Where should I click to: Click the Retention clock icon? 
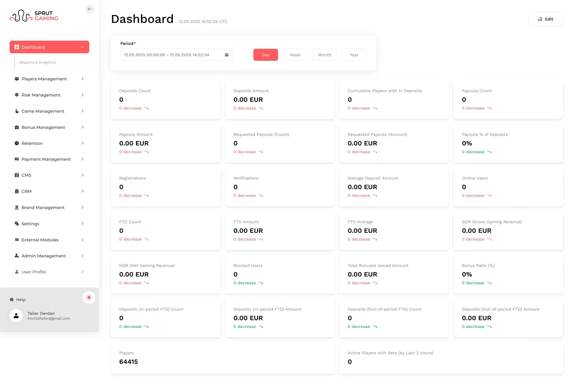coord(17,143)
